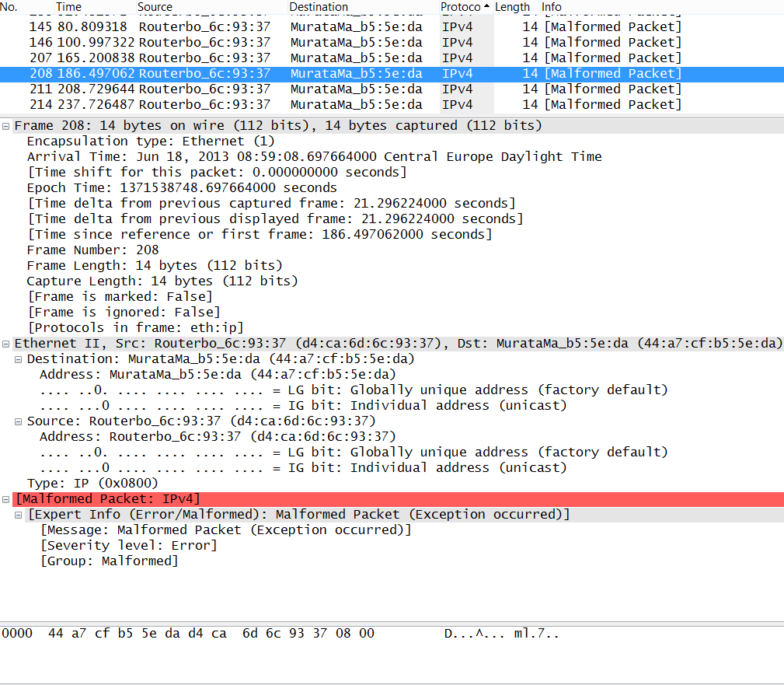784x685 pixels.
Task: Select the Type: IP (0x0800) line
Action: [92, 484]
